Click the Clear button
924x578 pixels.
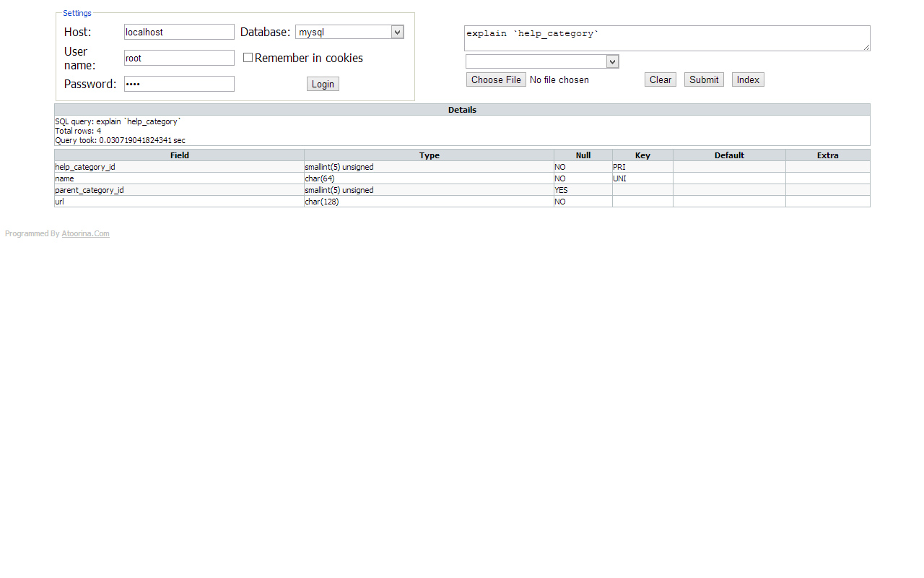coord(661,79)
